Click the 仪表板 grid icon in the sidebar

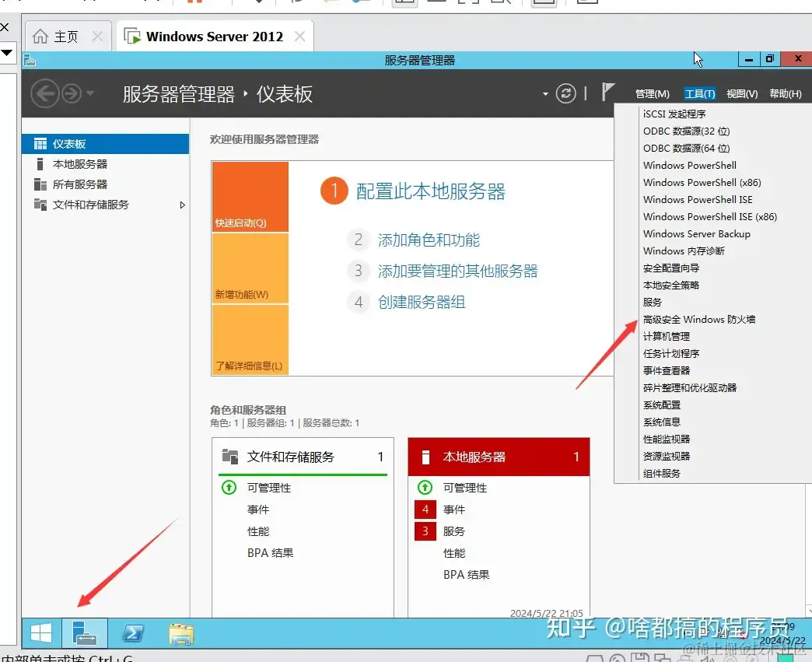(40, 143)
